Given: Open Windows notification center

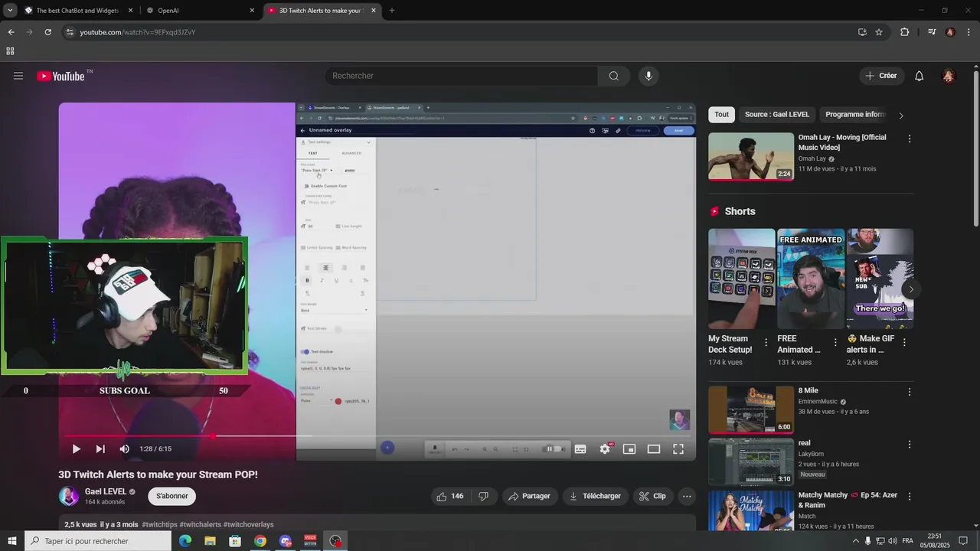Looking at the screenshot, I should 963,541.
